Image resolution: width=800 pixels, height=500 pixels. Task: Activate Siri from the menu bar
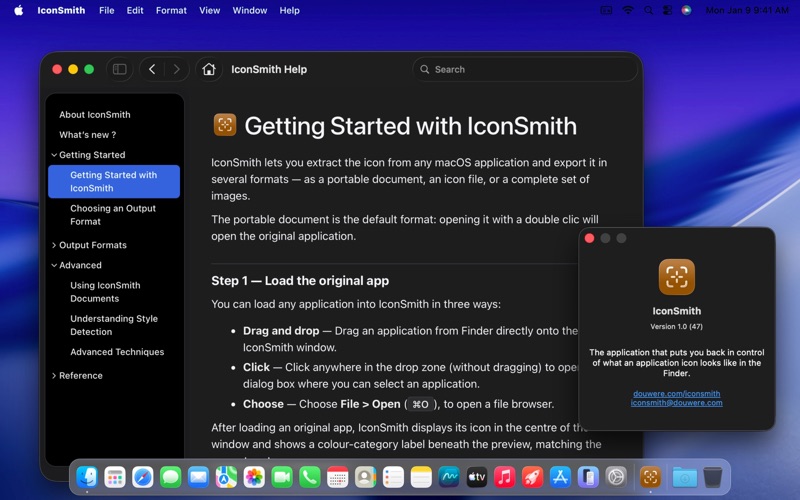pyautogui.click(x=687, y=10)
